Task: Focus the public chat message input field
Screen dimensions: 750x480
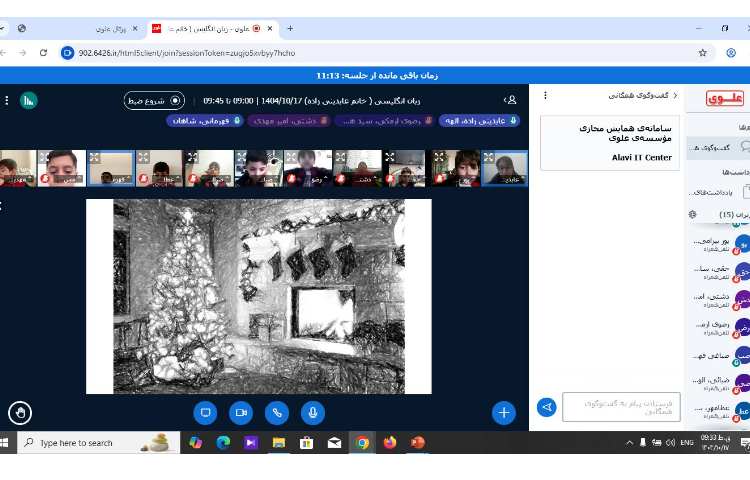Action: pos(621,407)
